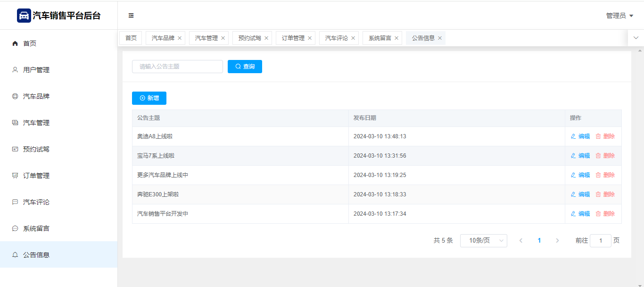Edit the 奥迪A8上线啦 announcement
This screenshot has width=644, height=287.
[x=580, y=136]
